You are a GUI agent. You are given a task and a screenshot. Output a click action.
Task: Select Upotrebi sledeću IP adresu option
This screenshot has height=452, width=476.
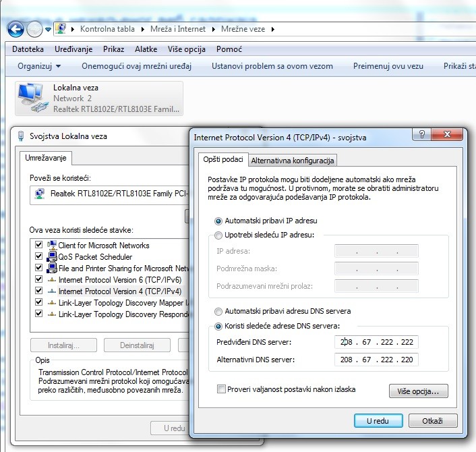pos(218,235)
